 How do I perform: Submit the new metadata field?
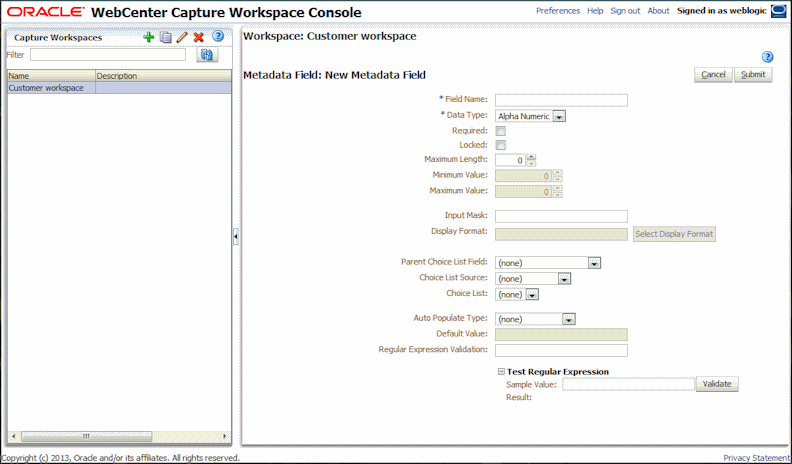pyautogui.click(x=753, y=75)
